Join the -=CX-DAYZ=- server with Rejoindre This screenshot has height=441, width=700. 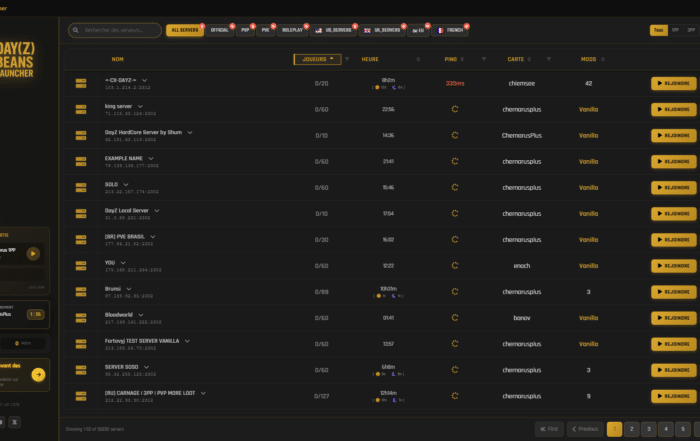click(x=673, y=83)
